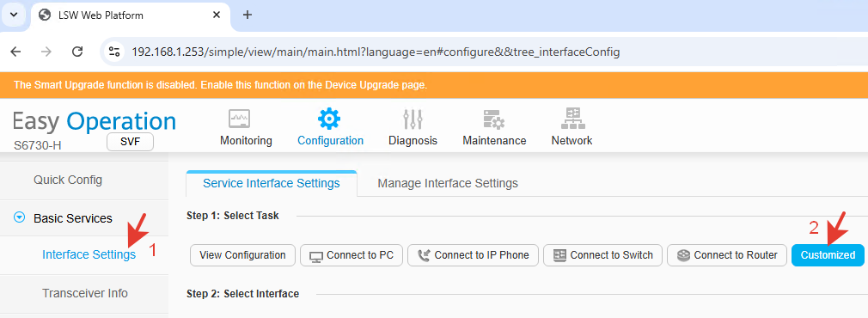
Task: Collapse the Basic Services section arrow
Action: 20,218
